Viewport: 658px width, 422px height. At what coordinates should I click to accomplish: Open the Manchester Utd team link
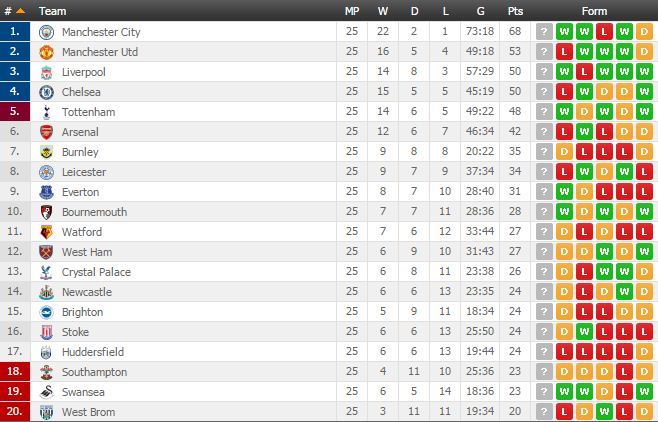99,52
